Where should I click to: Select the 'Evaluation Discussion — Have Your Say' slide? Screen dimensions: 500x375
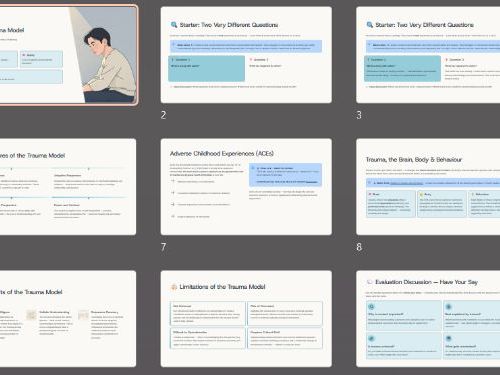[428, 319]
